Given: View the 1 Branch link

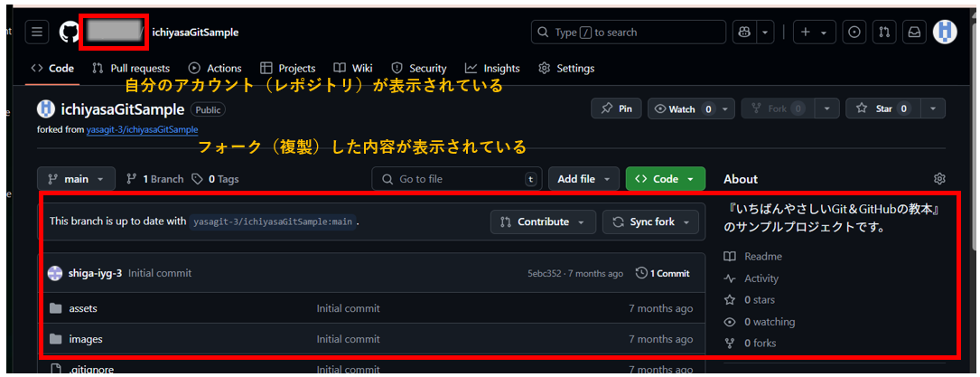Looking at the screenshot, I should [155, 179].
